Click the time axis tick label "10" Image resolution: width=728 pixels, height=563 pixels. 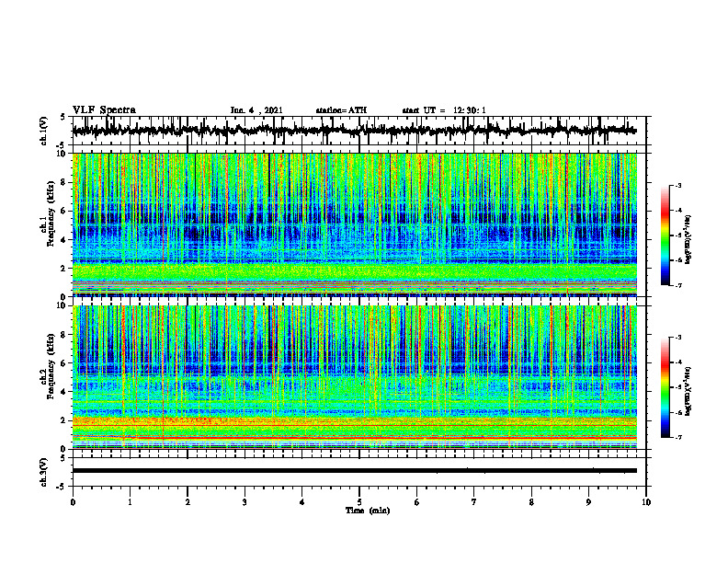pyautogui.click(x=646, y=502)
